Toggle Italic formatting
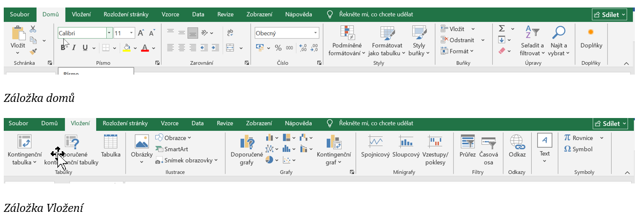 74,48
